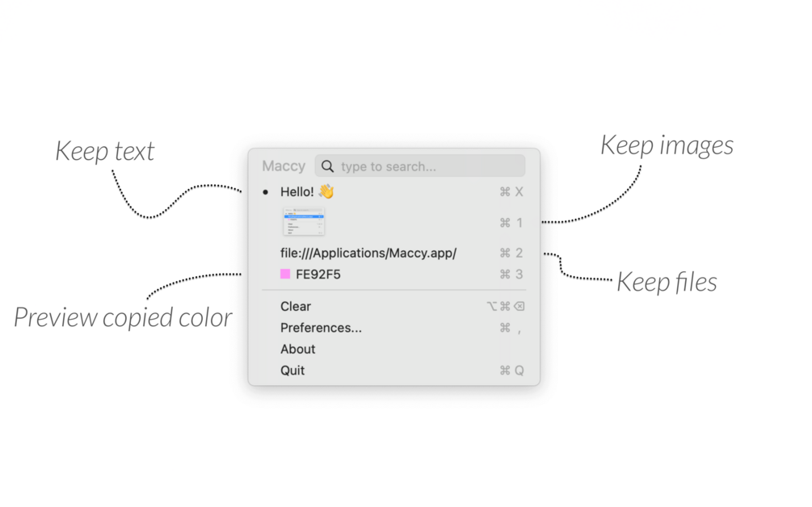
Task: Click the ⌘ X shortcut hint
Action: [x=511, y=192]
